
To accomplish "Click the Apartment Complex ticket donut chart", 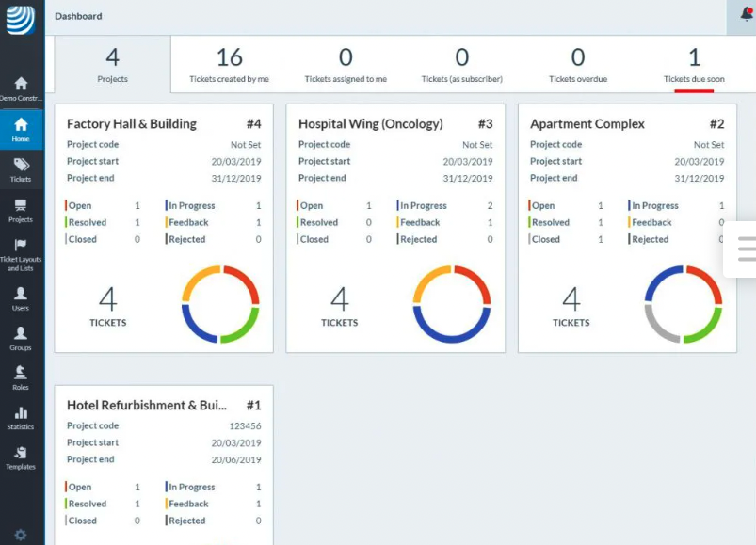I will pyautogui.click(x=683, y=304).
